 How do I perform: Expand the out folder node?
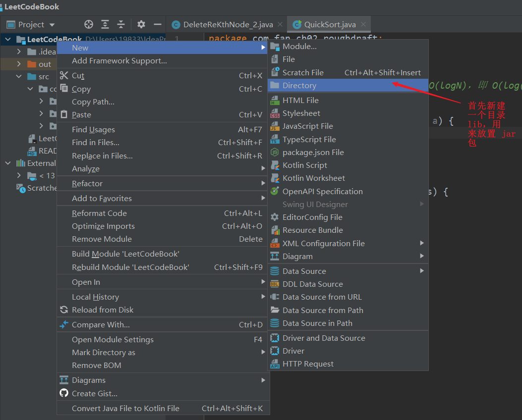pos(19,64)
